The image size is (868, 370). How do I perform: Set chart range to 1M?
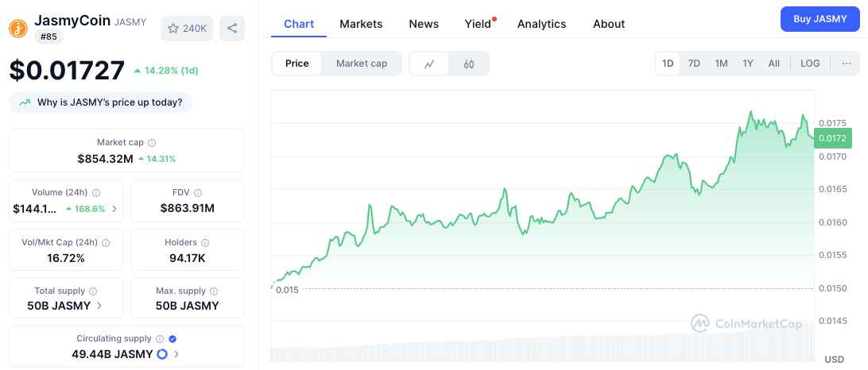[x=721, y=64]
